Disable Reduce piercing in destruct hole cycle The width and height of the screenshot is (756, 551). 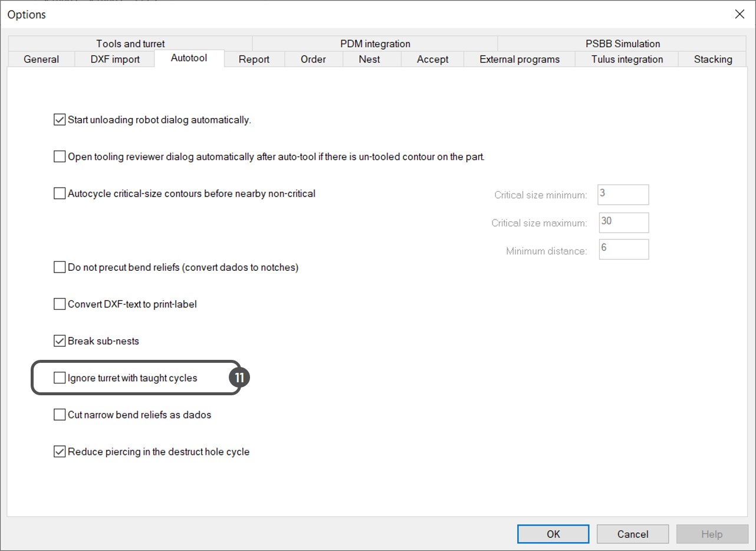click(60, 452)
